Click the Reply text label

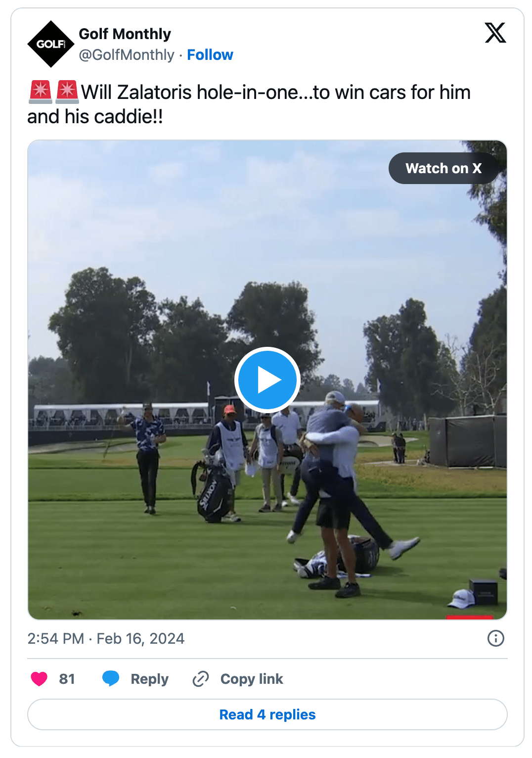click(149, 679)
